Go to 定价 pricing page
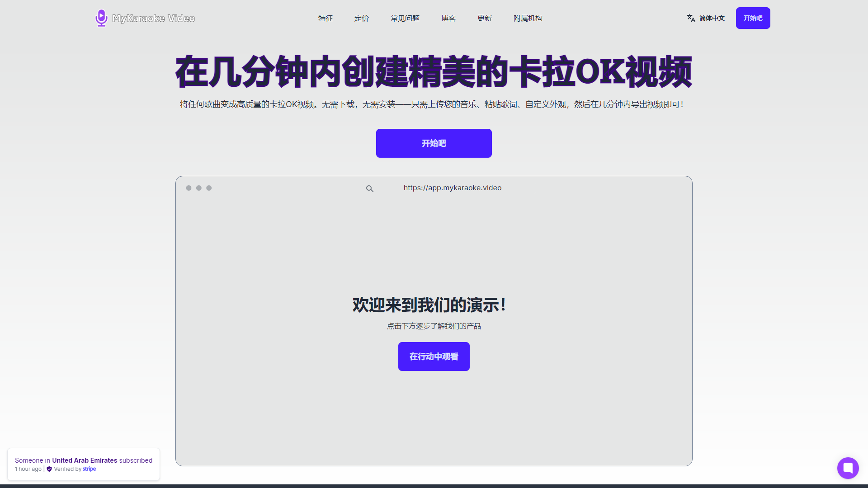The width and height of the screenshot is (868, 488). [361, 18]
